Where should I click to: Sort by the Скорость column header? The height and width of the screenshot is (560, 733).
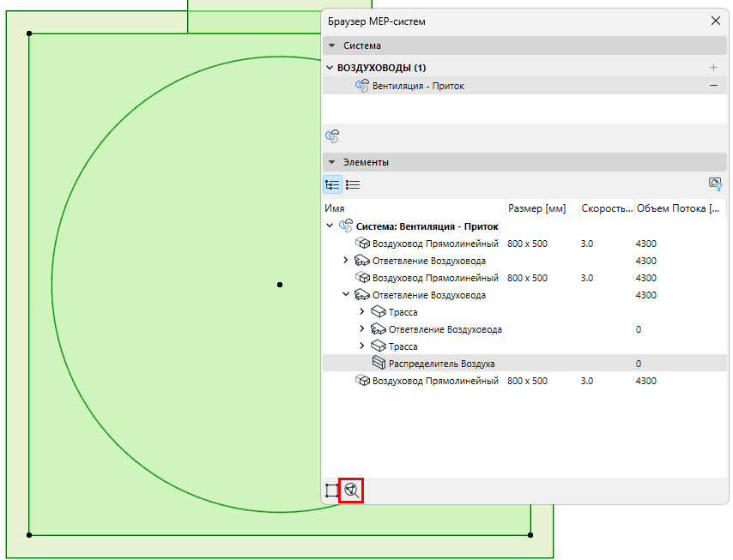[607, 208]
